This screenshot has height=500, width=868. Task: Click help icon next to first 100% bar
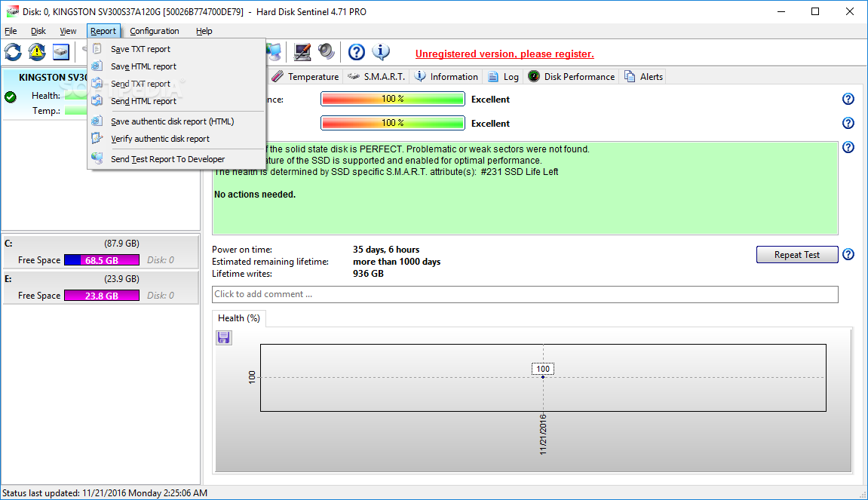[848, 99]
